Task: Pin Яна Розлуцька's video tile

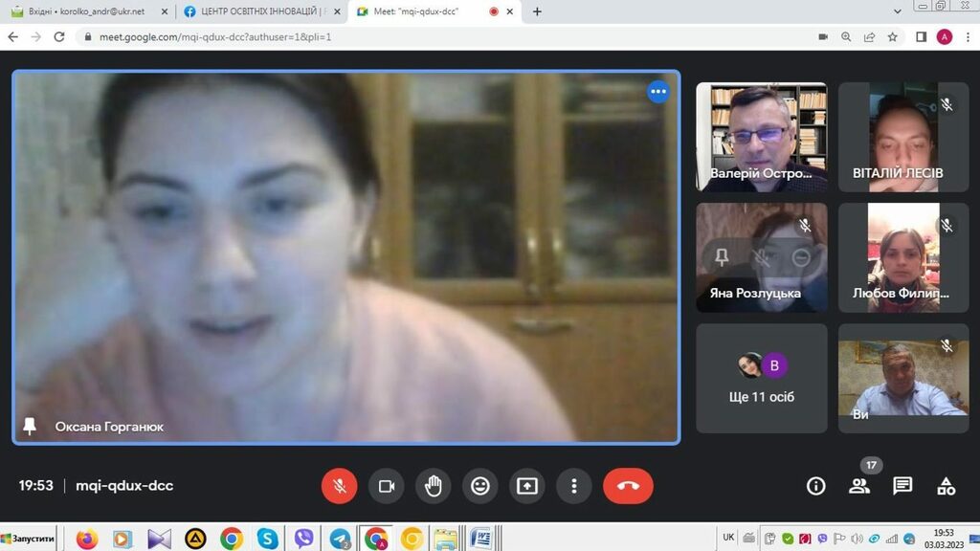Action: 722,257
